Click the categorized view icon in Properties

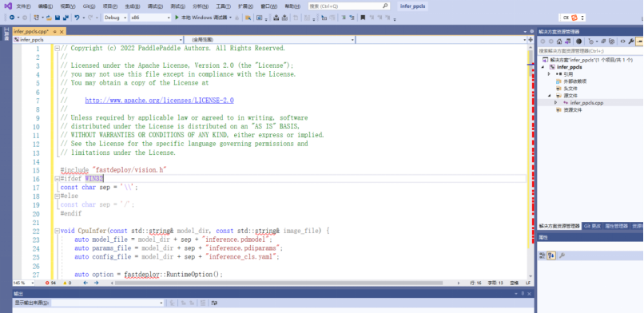click(x=543, y=256)
